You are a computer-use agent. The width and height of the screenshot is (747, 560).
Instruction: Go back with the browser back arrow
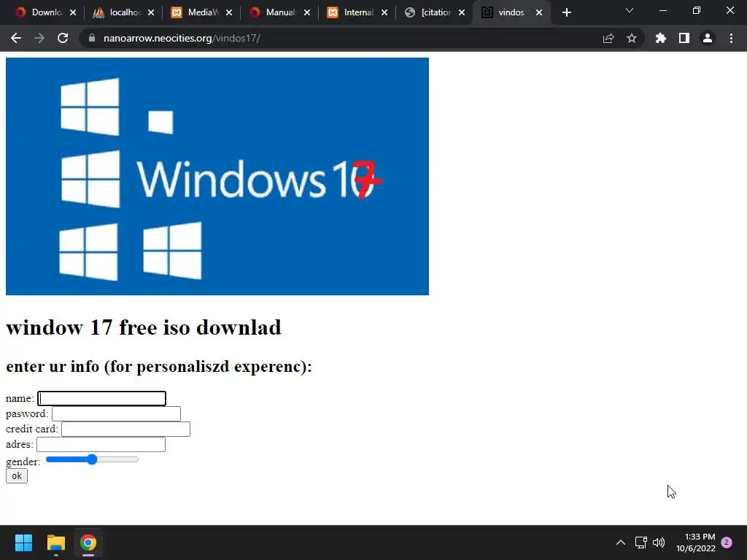(16, 38)
